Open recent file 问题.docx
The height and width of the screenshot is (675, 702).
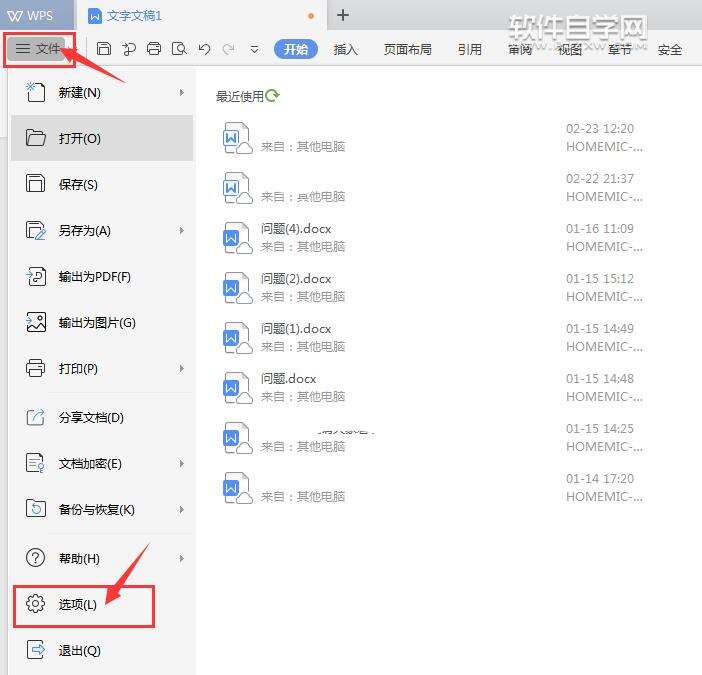(432, 388)
